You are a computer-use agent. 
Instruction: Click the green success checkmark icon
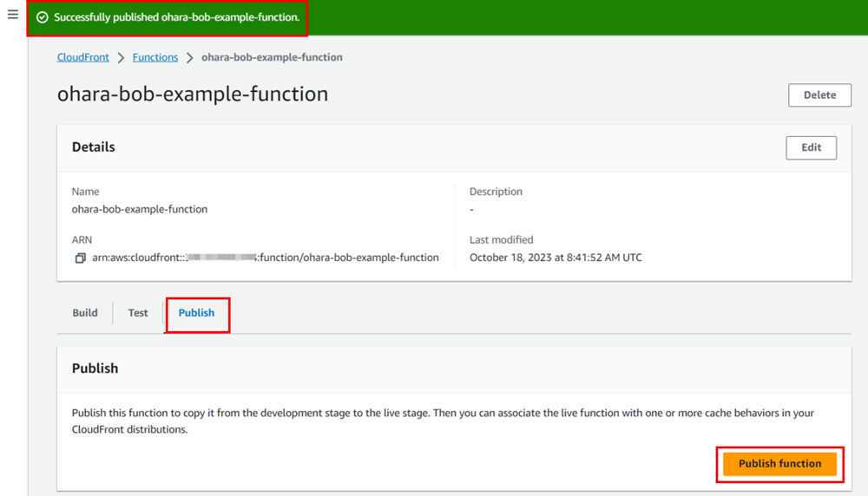pos(43,17)
